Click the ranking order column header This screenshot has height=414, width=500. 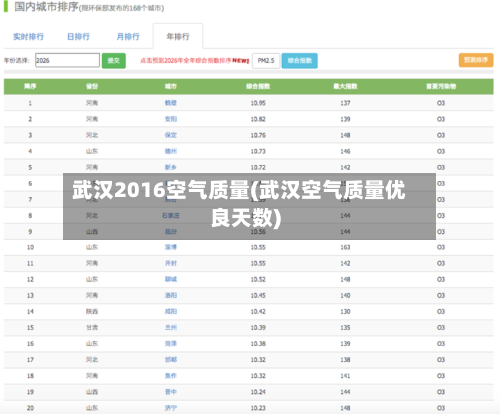(30, 86)
